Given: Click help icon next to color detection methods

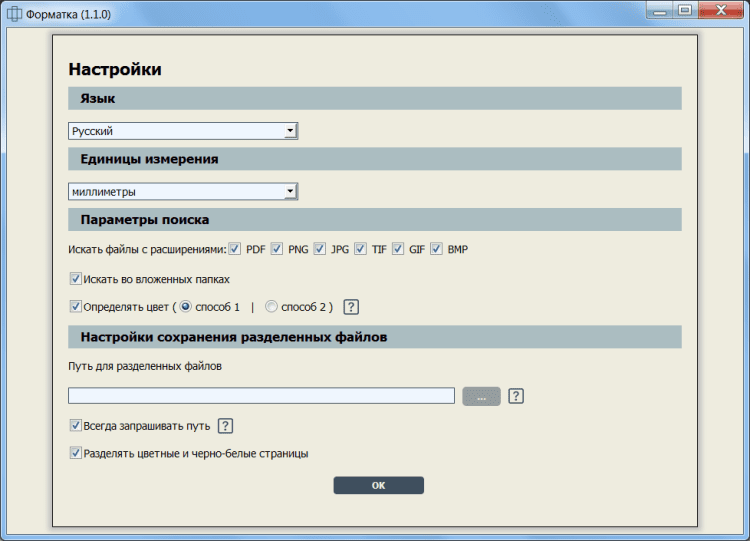Looking at the screenshot, I should click(351, 307).
